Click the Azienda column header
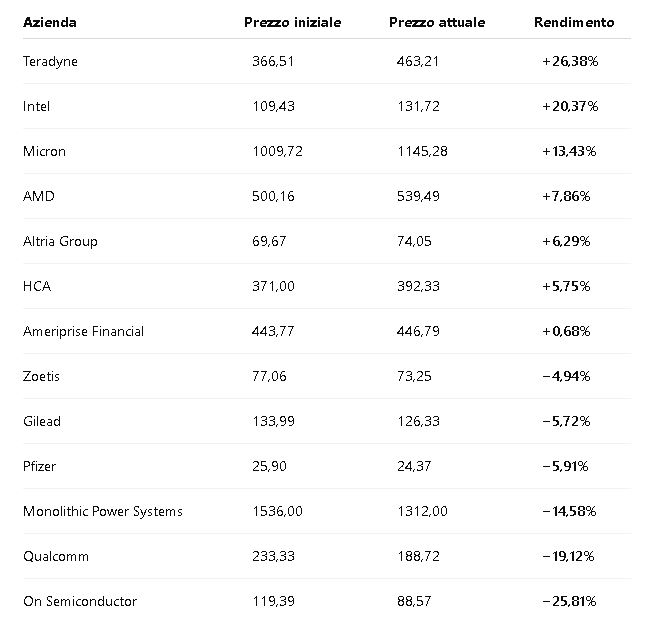The width and height of the screenshot is (648, 636). tap(50, 22)
